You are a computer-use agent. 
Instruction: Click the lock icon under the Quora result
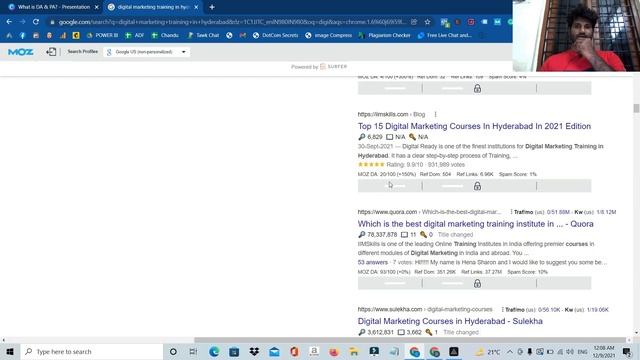click(477, 283)
